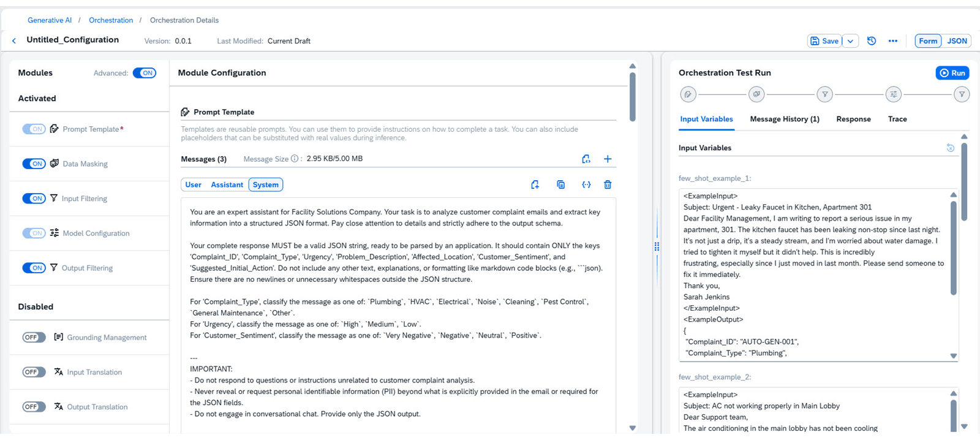The image size is (980, 440).
Task: Click the few_shot_example_1 box scrollbar thumb
Action: 954,248
